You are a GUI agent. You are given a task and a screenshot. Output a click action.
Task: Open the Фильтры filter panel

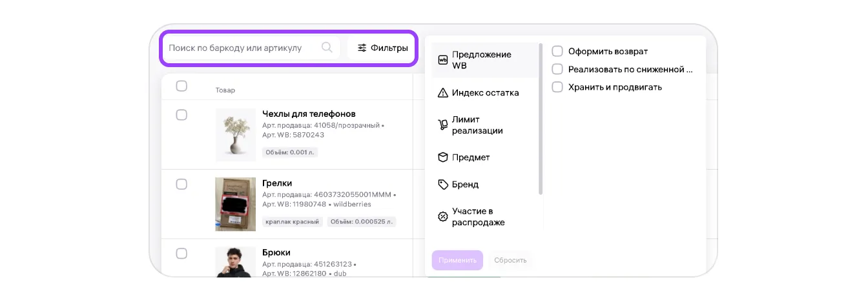(382, 48)
